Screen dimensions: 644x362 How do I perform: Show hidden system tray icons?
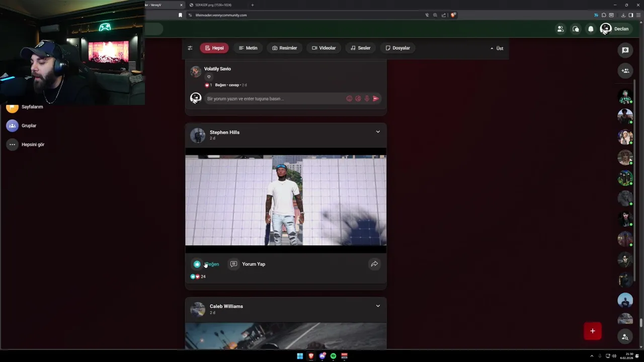(x=592, y=356)
